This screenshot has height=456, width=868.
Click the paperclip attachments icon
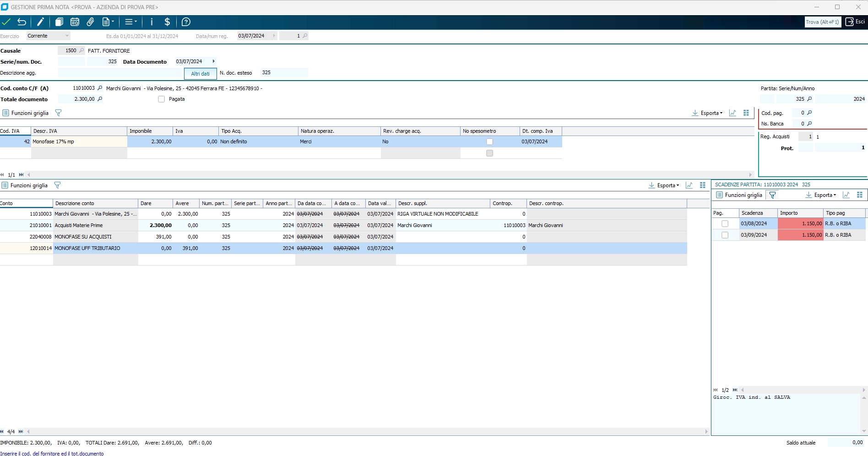pyautogui.click(x=91, y=22)
